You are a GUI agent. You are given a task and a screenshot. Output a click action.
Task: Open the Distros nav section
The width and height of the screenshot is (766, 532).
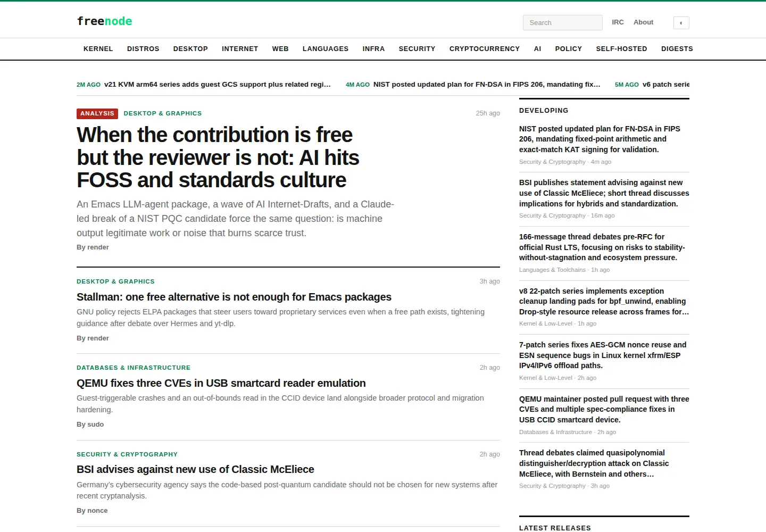pos(143,49)
